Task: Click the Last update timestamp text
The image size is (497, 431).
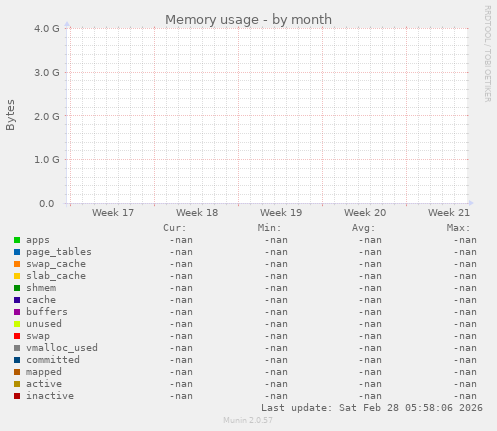Action: pyautogui.click(x=372, y=408)
